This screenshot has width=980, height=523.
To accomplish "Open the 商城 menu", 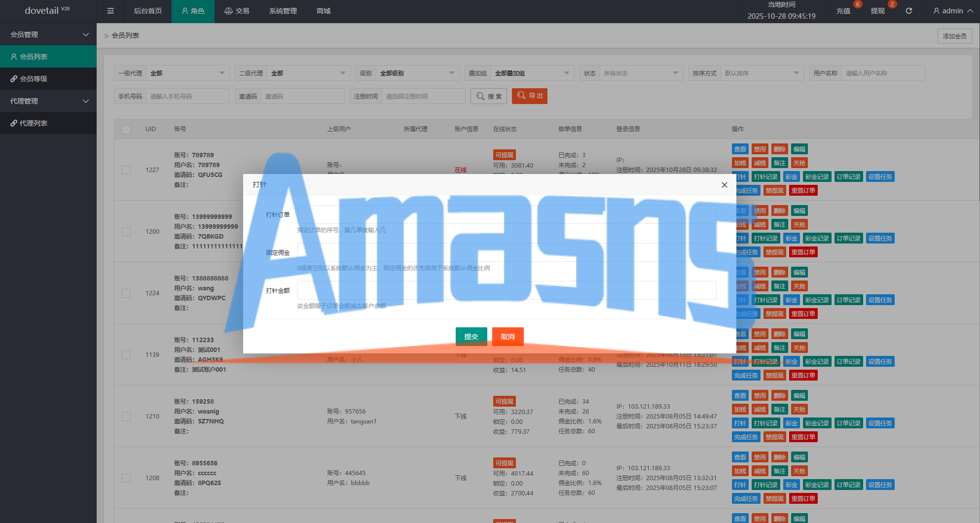I will click(x=324, y=11).
